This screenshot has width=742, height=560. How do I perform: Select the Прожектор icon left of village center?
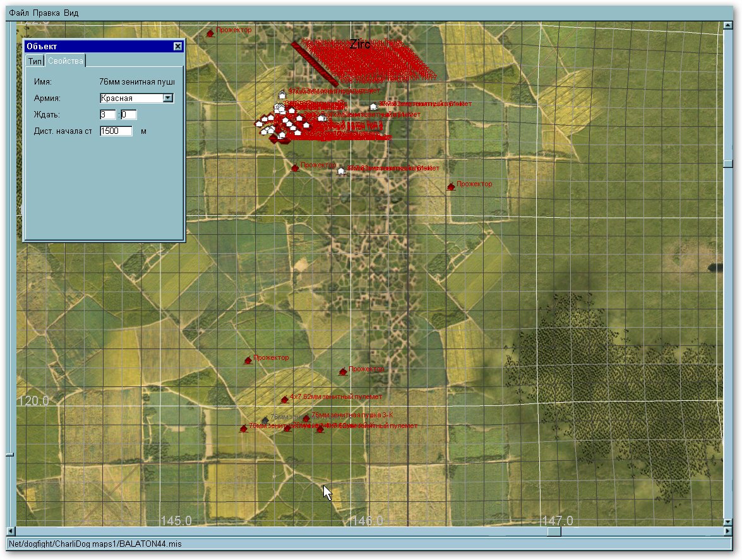pyautogui.click(x=295, y=167)
